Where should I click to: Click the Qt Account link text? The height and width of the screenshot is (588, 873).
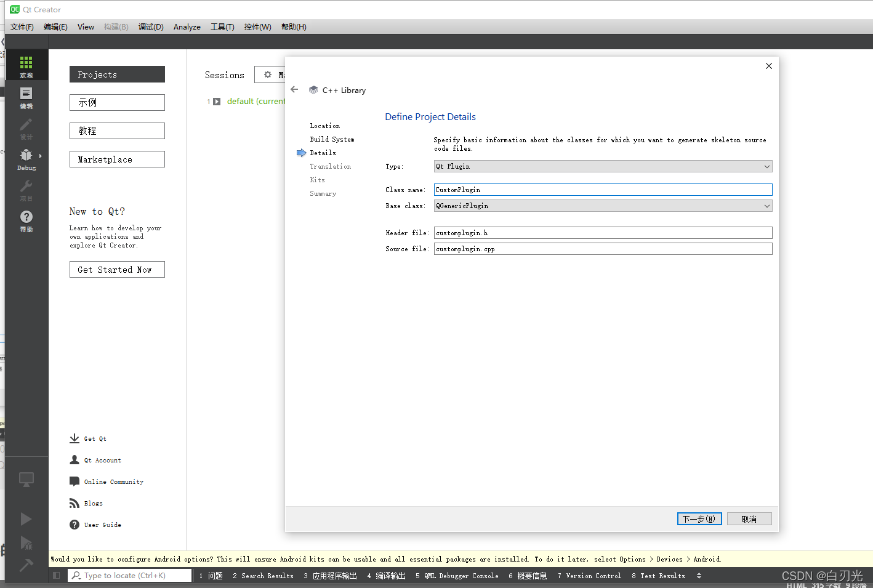point(103,460)
